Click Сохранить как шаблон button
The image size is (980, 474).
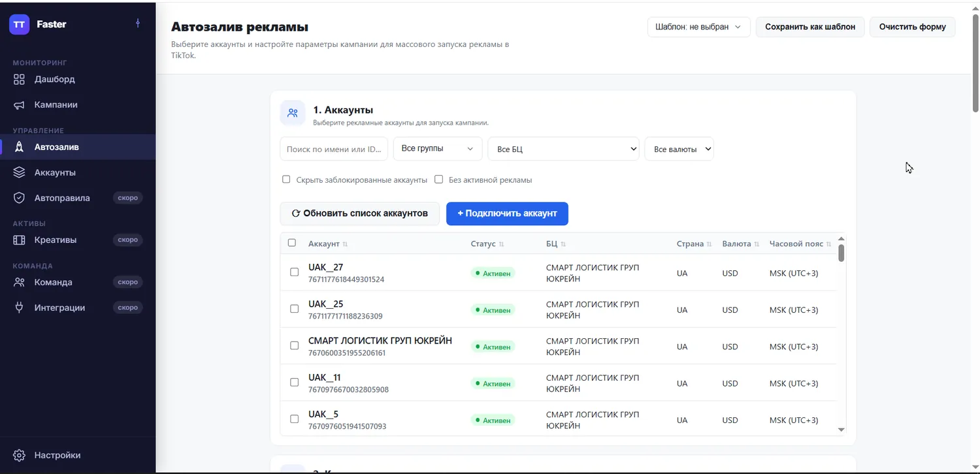pyautogui.click(x=810, y=27)
